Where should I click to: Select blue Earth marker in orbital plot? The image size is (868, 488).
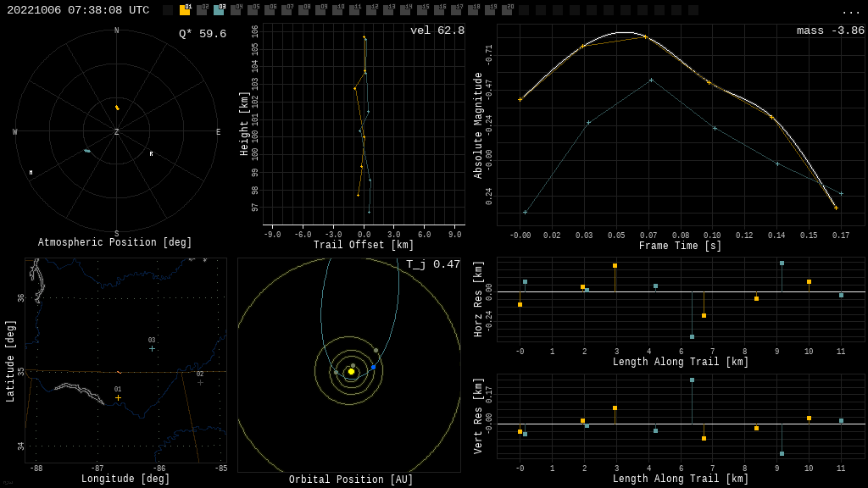[373, 367]
